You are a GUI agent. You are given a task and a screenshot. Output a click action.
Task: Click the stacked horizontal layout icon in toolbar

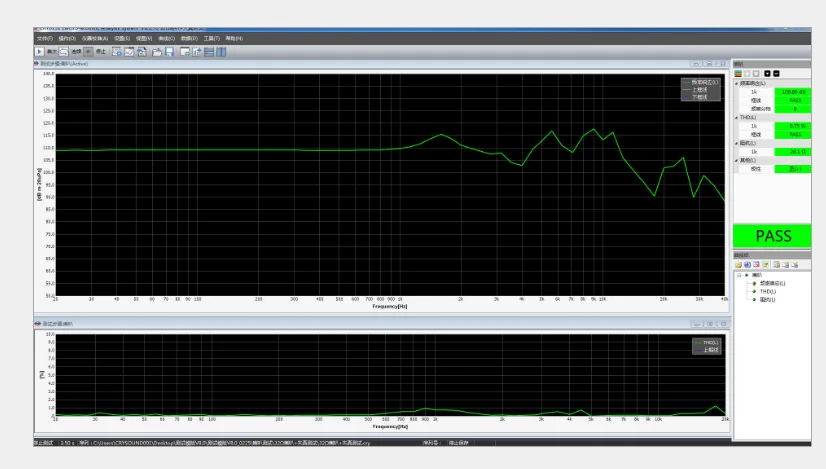[209, 51]
